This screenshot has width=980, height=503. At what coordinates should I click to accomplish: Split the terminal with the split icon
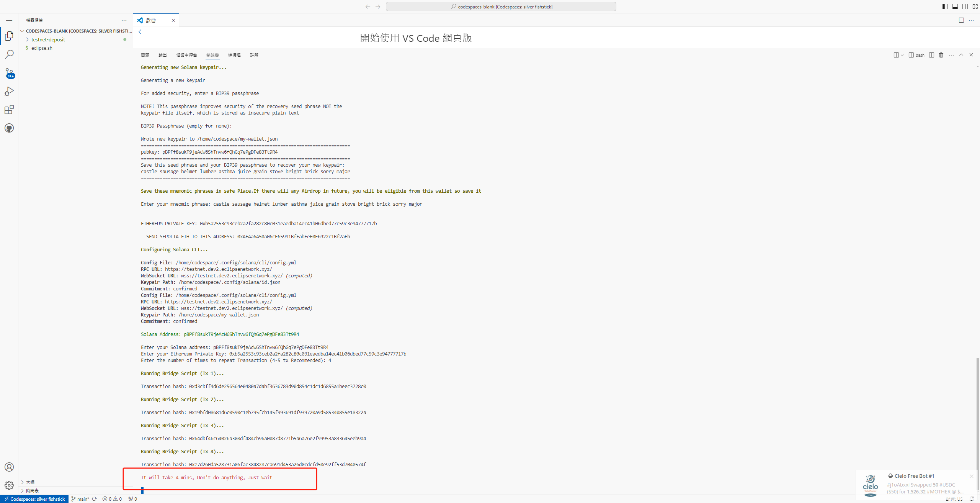tap(931, 55)
